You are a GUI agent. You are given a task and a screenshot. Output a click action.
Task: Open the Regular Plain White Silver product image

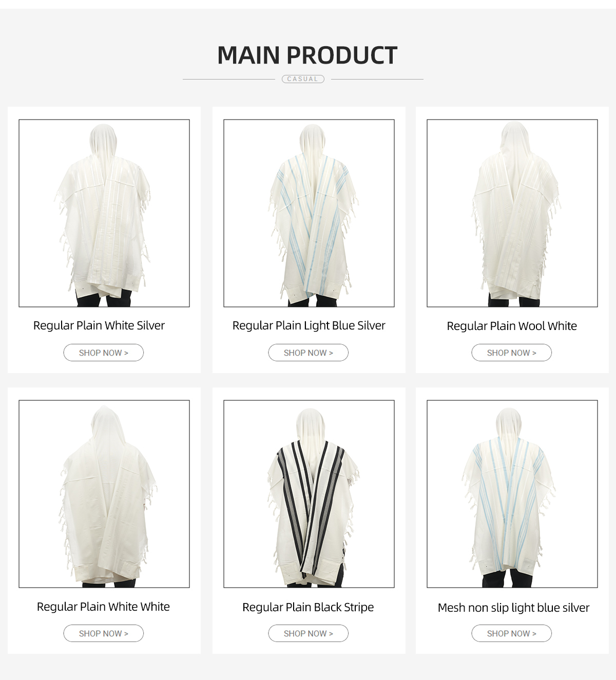coord(104,213)
